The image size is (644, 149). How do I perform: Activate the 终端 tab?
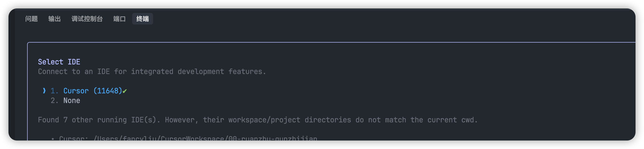tap(143, 19)
